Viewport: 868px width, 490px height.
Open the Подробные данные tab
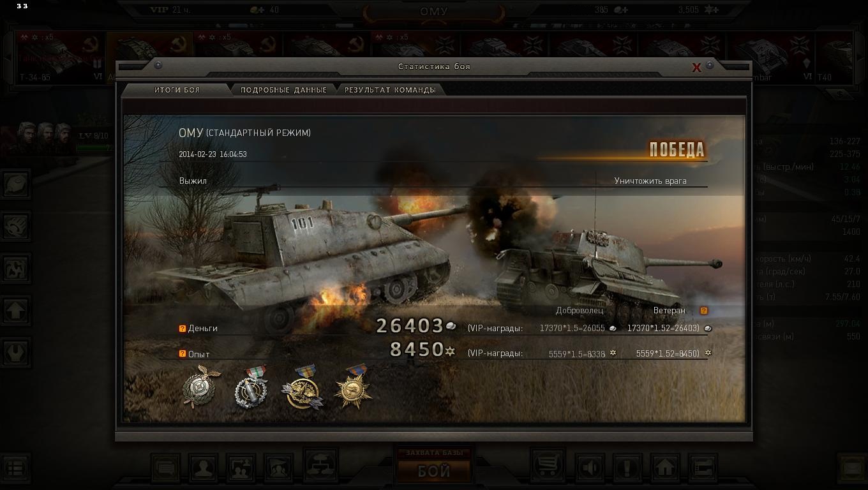pos(283,90)
